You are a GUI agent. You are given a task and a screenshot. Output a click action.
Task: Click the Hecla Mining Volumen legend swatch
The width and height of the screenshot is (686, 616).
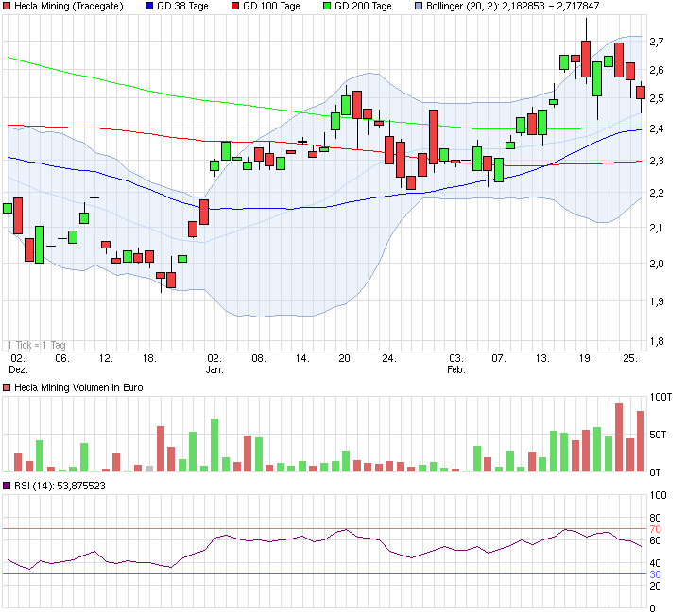7,387
